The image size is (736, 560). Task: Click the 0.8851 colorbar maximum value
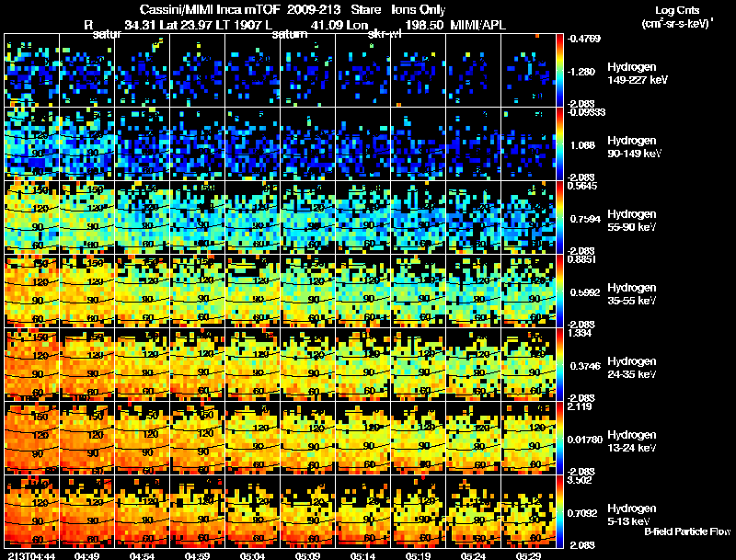[581, 259]
